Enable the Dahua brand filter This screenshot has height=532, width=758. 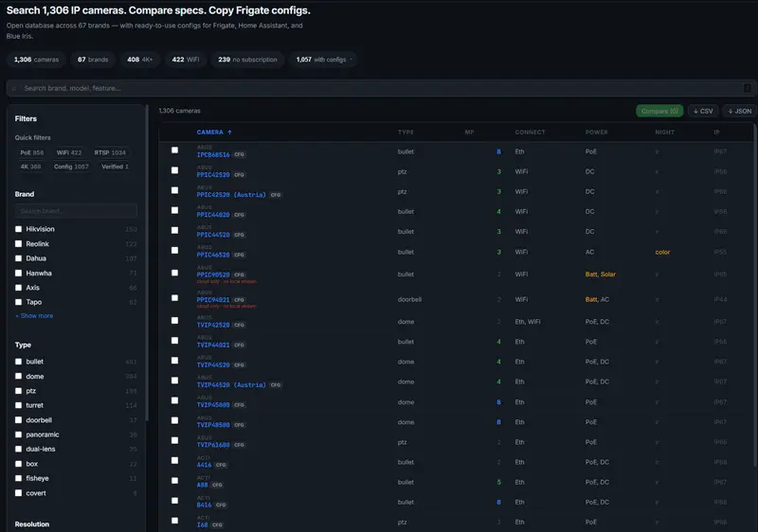click(18, 258)
